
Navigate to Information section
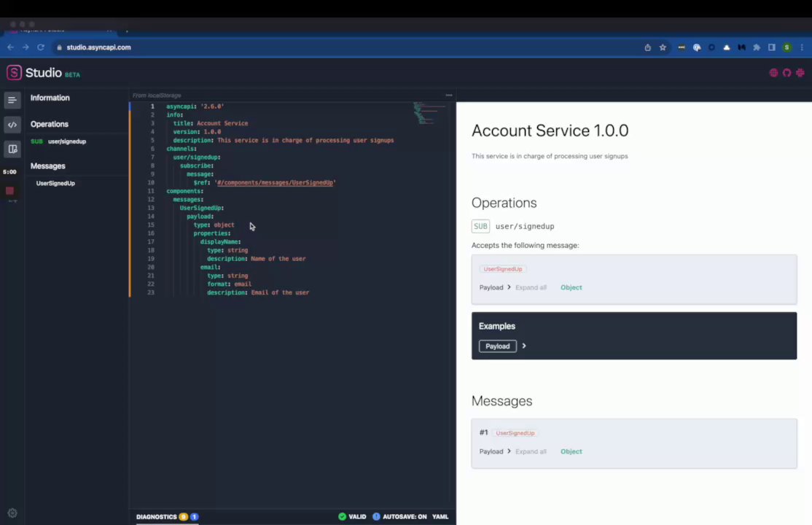coord(50,98)
